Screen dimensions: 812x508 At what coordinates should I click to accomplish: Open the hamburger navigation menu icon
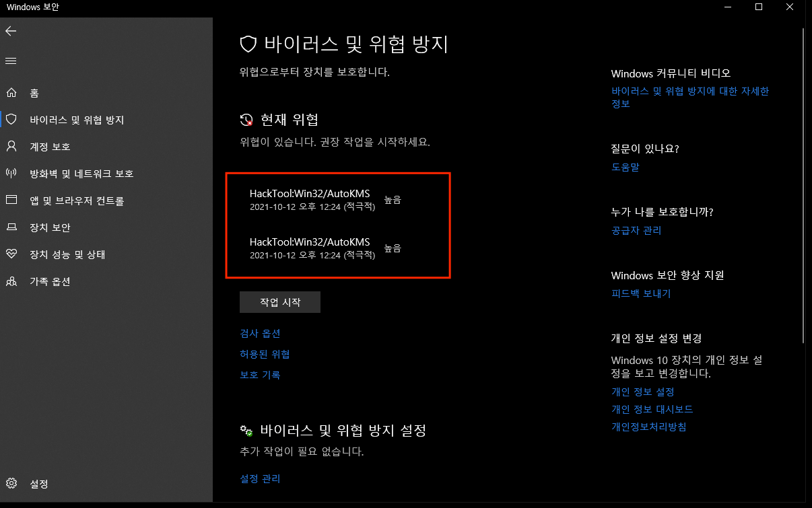[11, 61]
